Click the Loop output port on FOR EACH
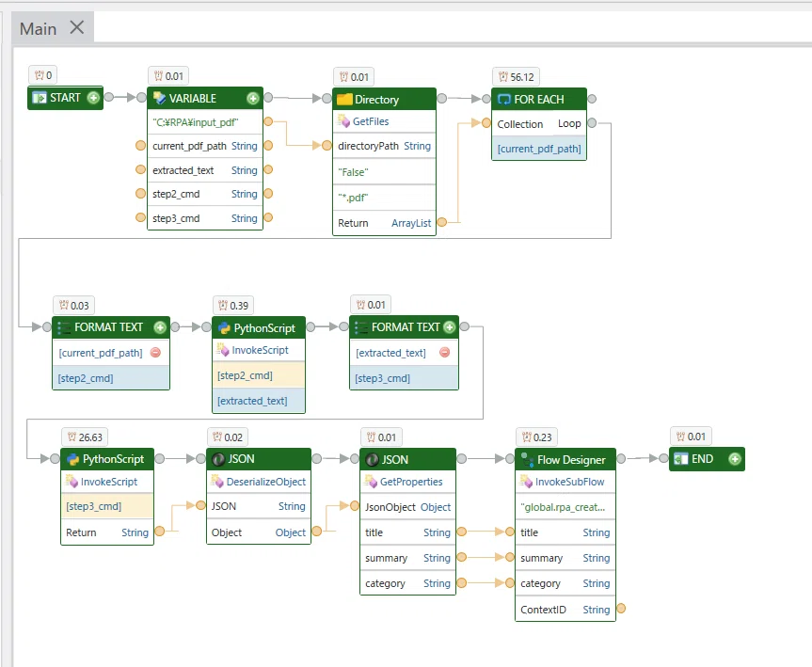Viewport: 812px width, 667px height. pyautogui.click(x=592, y=123)
